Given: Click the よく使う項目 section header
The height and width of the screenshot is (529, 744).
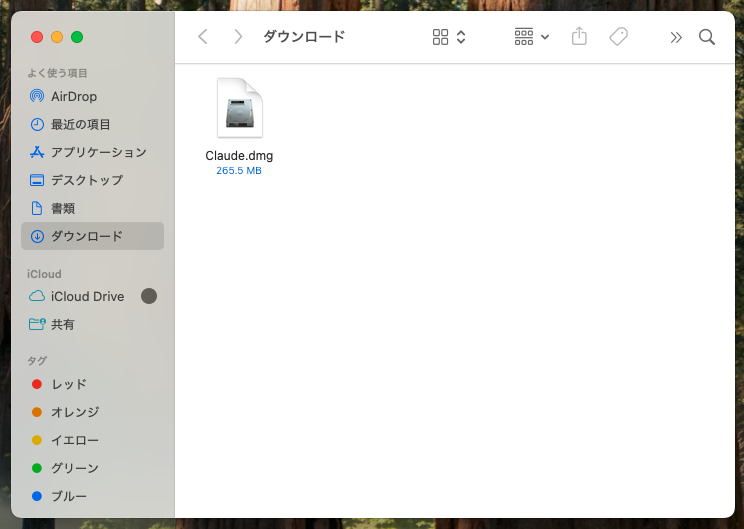Looking at the screenshot, I should click(x=57, y=73).
